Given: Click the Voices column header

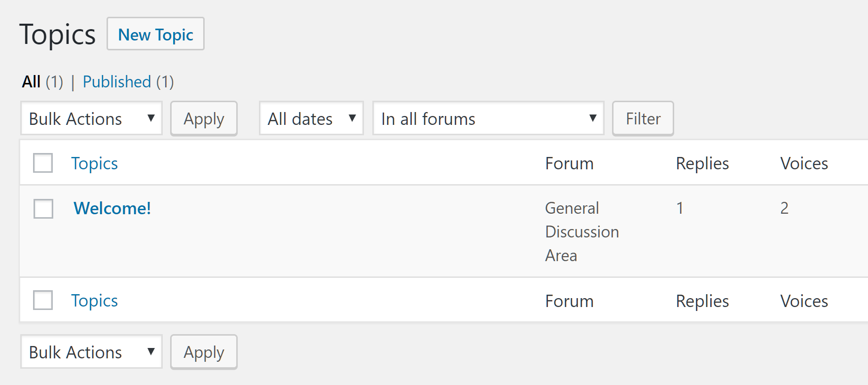Looking at the screenshot, I should coord(804,163).
